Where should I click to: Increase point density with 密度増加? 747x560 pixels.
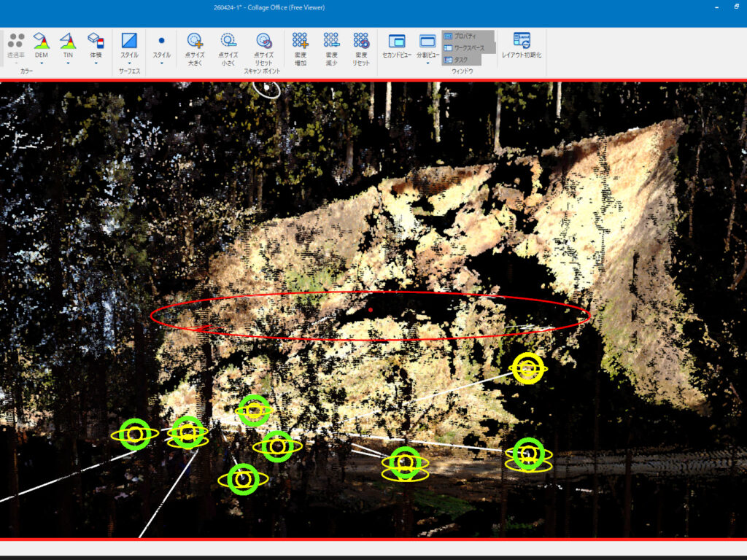pos(300,42)
